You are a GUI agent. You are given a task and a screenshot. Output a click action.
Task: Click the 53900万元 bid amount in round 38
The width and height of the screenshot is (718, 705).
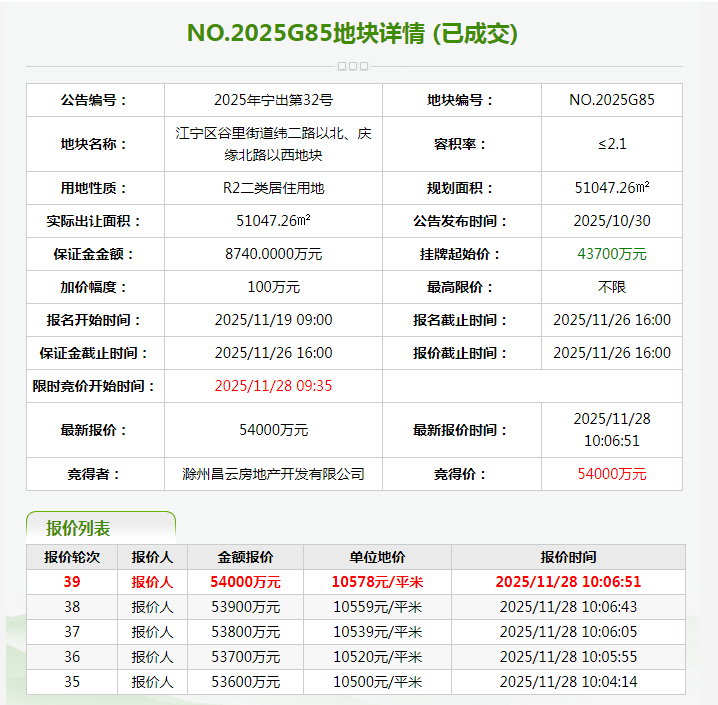[x=246, y=607]
